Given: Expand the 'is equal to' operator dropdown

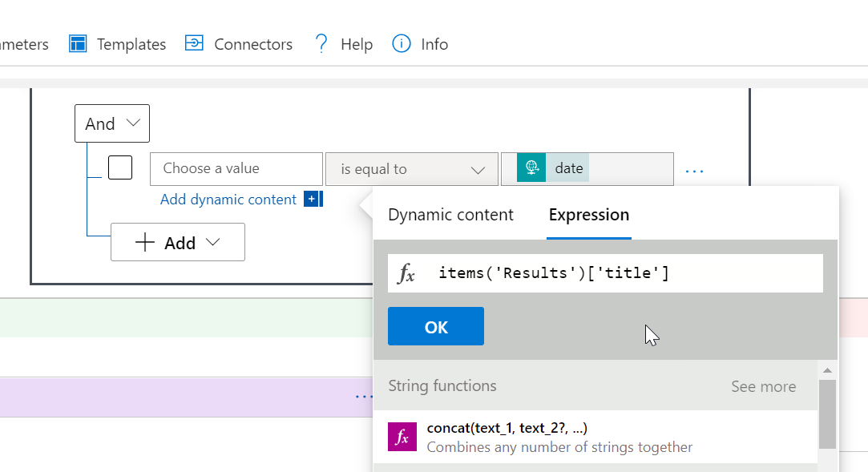Looking at the screenshot, I should (410, 169).
